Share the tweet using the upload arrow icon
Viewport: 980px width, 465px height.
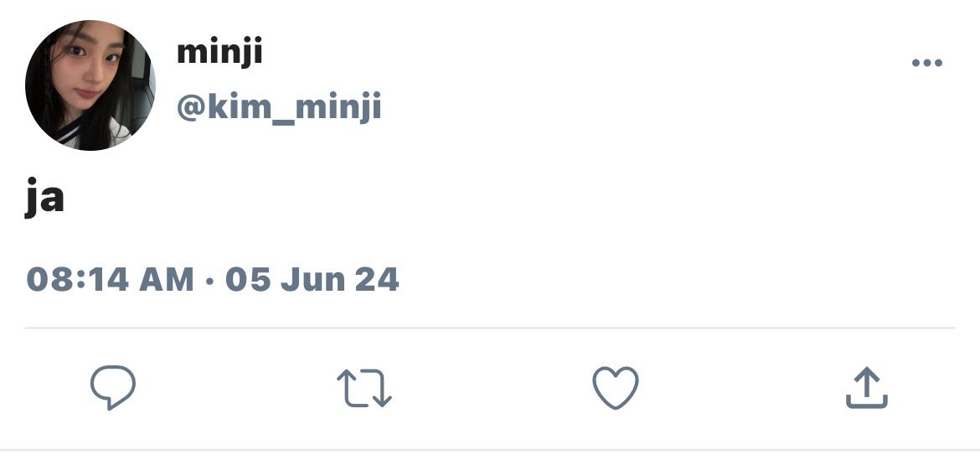[867, 387]
